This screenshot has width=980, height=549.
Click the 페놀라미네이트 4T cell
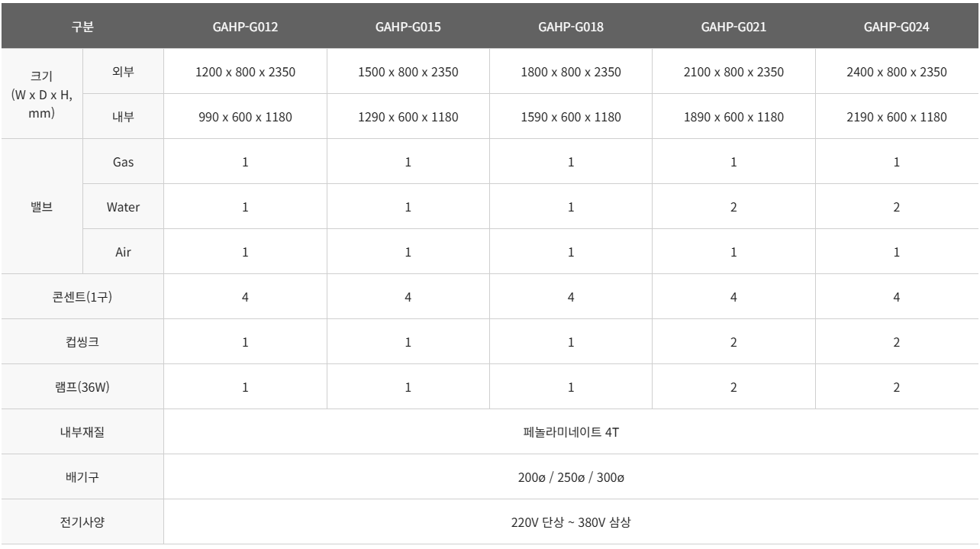click(x=571, y=432)
